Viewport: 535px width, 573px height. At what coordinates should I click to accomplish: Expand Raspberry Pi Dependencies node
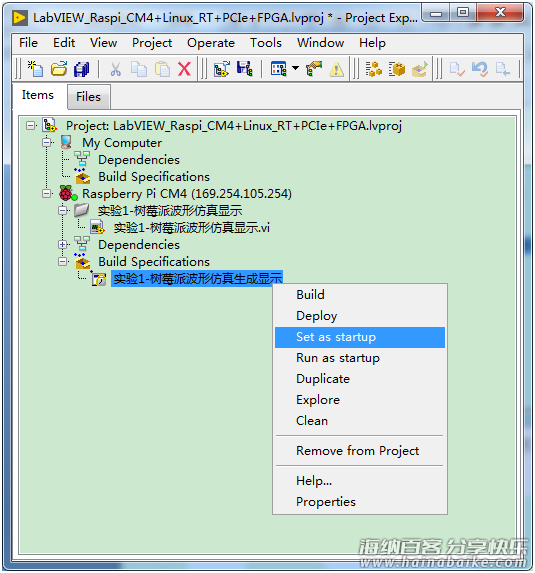(x=63, y=244)
